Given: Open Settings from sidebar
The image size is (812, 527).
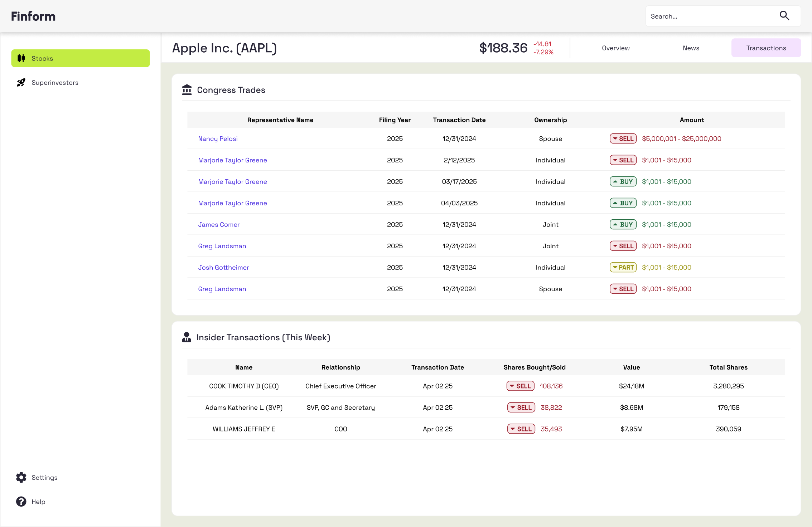Looking at the screenshot, I should tap(37, 477).
